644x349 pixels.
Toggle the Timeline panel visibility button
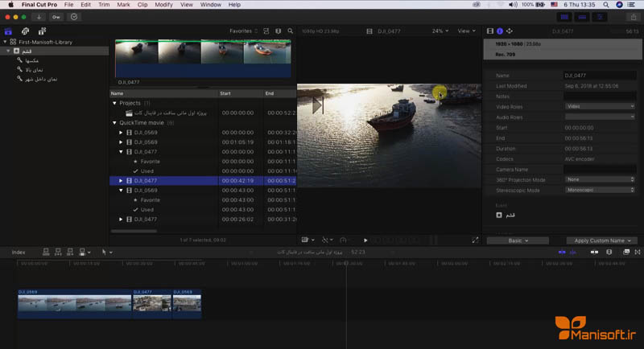pyautogui.click(x=582, y=17)
